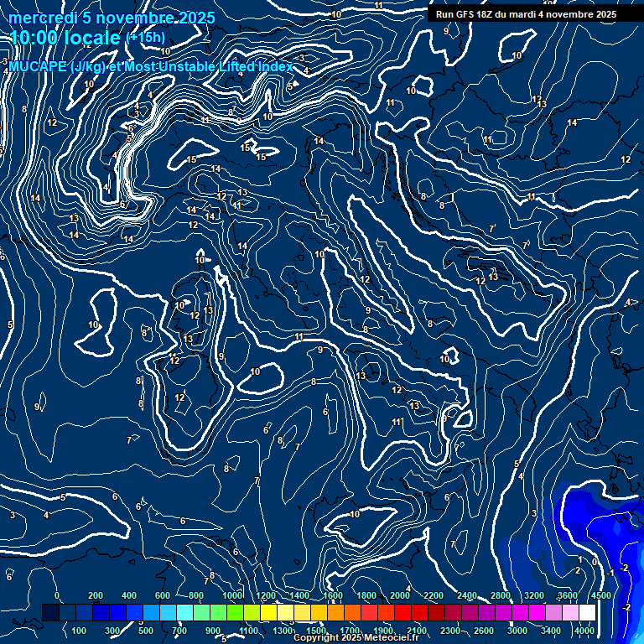Screen dimensions: 644x644
Task: Click the legend scale label "3200"
Action: point(534,595)
